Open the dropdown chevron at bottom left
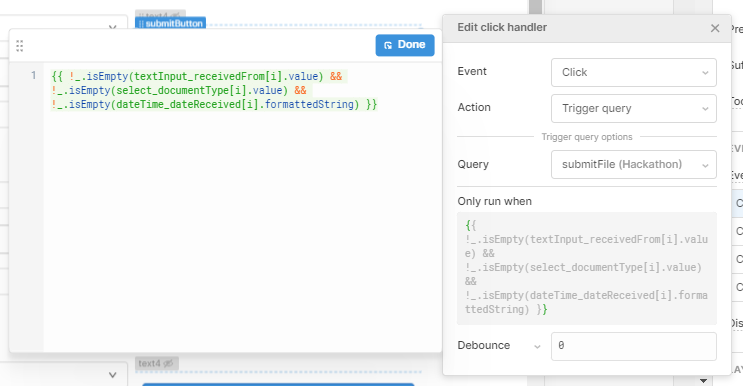Viewport: 743px width, 386px height. click(x=112, y=375)
